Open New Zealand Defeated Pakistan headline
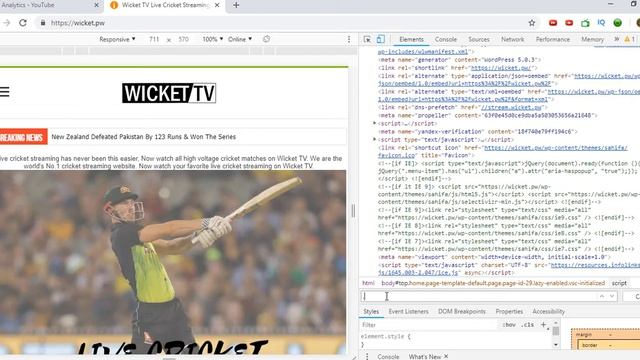The width and height of the screenshot is (640, 360). [144, 137]
